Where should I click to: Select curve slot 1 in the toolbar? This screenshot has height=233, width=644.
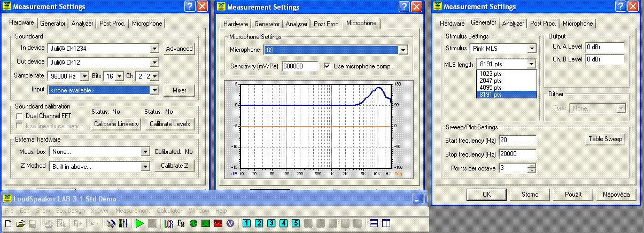tap(246, 223)
